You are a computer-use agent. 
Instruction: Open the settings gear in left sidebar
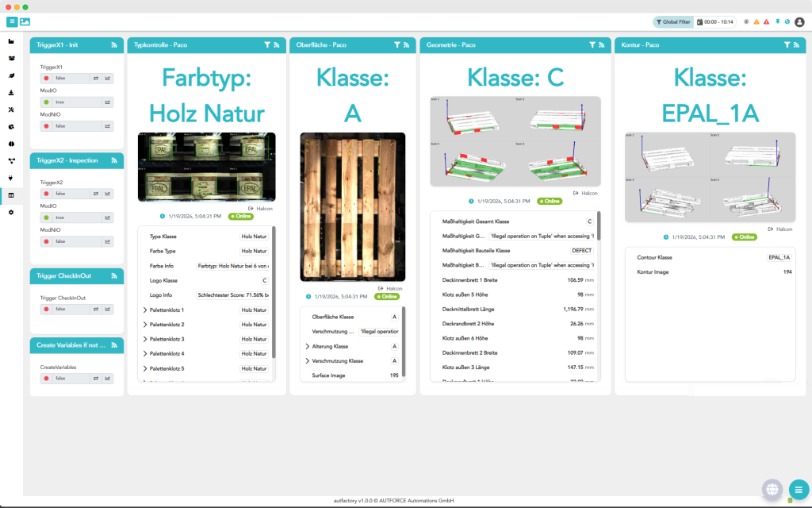11,212
